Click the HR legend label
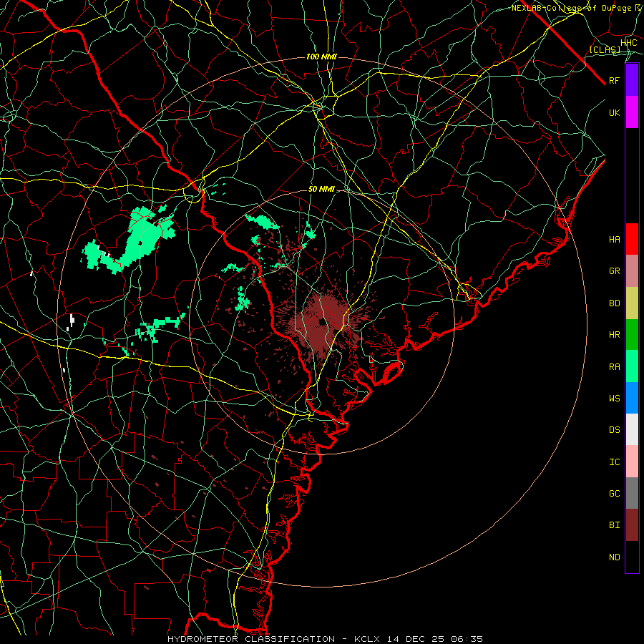Image resolution: width=644 pixels, height=644 pixels. coord(615,335)
